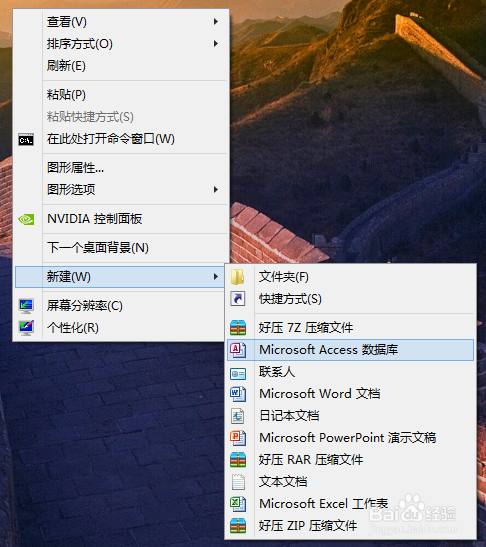
Task: Click the NVIDIA logo icon
Action: [x=26, y=219]
